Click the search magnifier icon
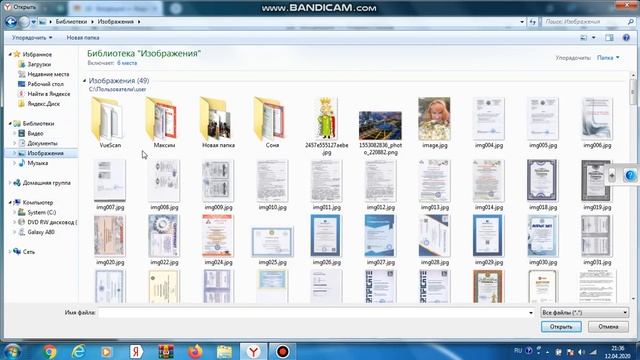Viewport: 640px width, 360px height. coord(631,22)
